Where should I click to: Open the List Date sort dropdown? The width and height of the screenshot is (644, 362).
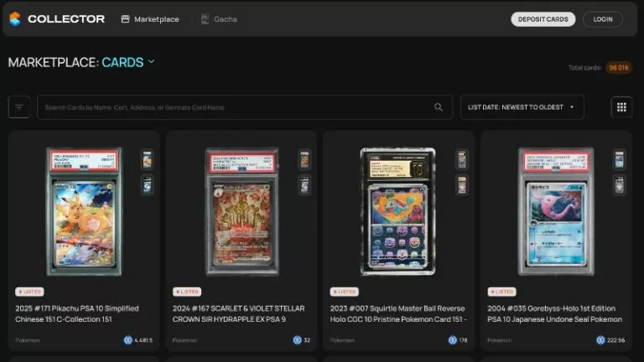pos(522,107)
